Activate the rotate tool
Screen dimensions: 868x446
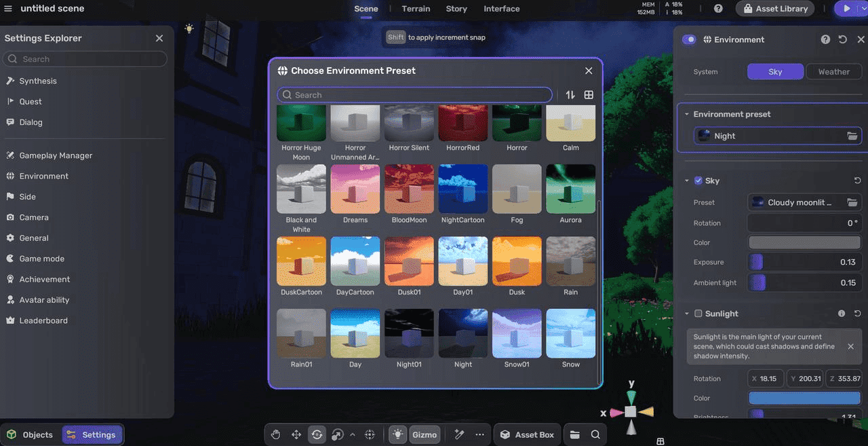click(x=317, y=434)
